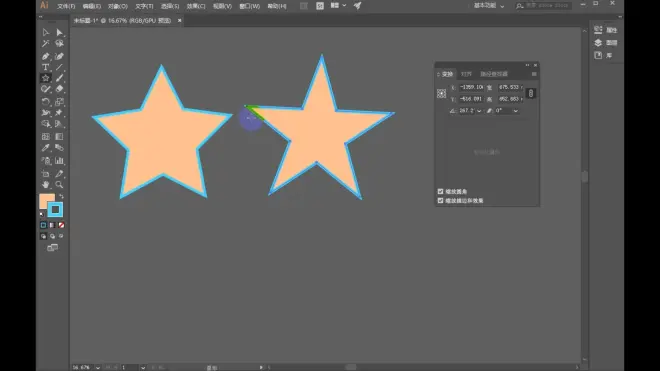Swap fill and stroke arrows
Viewport: 660px width, 371px height.
coord(61,196)
